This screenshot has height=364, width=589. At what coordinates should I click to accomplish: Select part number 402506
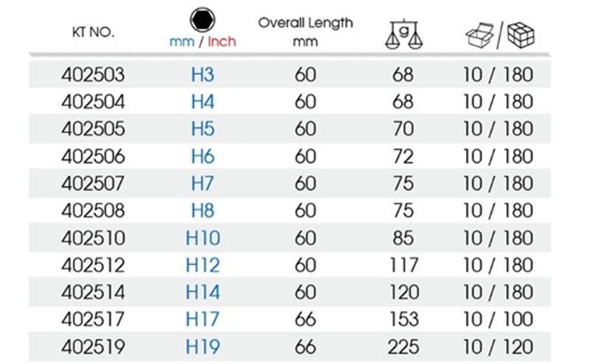pyautogui.click(x=94, y=157)
